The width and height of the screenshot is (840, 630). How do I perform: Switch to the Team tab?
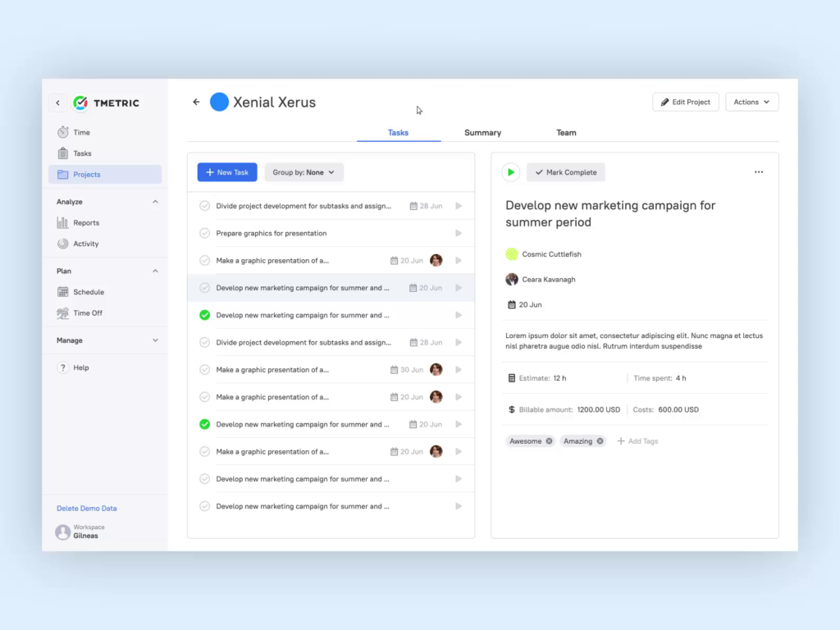tap(566, 133)
